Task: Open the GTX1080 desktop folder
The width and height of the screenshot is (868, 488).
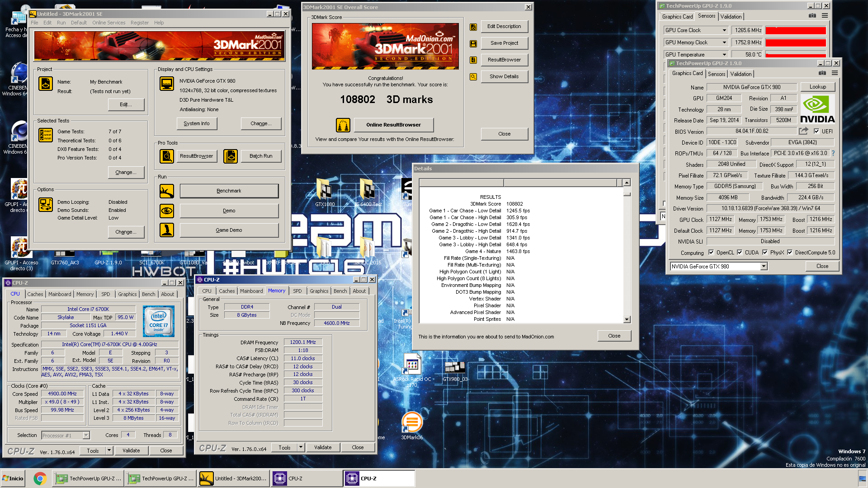Action: [325, 192]
